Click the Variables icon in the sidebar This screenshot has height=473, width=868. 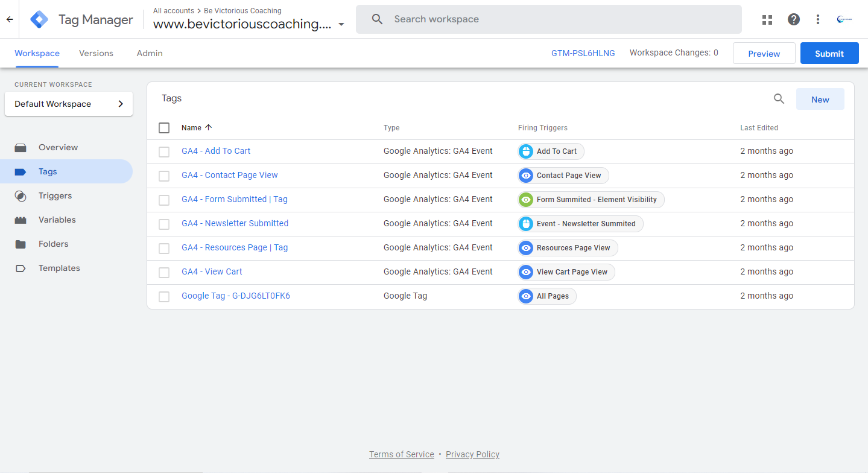pyautogui.click(x=21, y=220)
